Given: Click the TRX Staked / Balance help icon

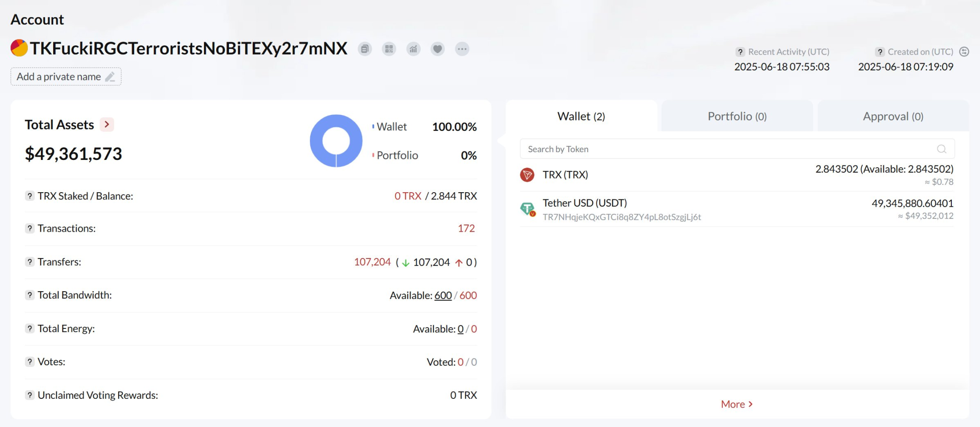Looking at the screenshot, I should pyautogui.click(x=30, y=196).
